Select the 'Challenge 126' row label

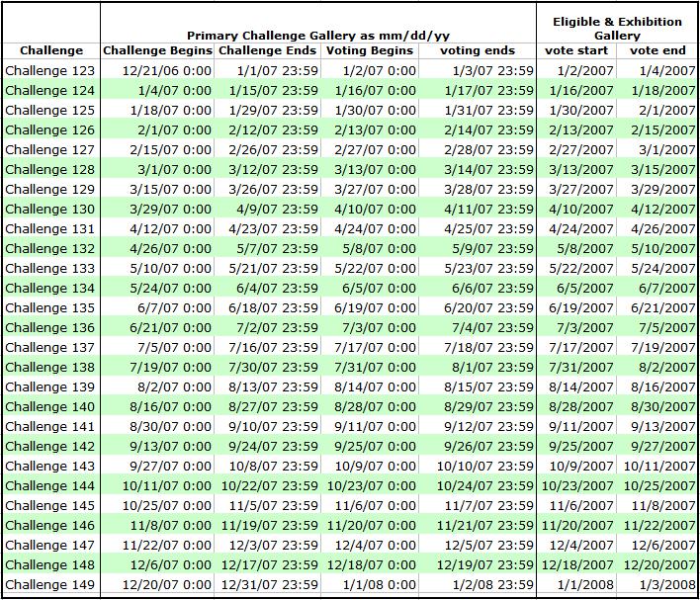coord(50,129)
